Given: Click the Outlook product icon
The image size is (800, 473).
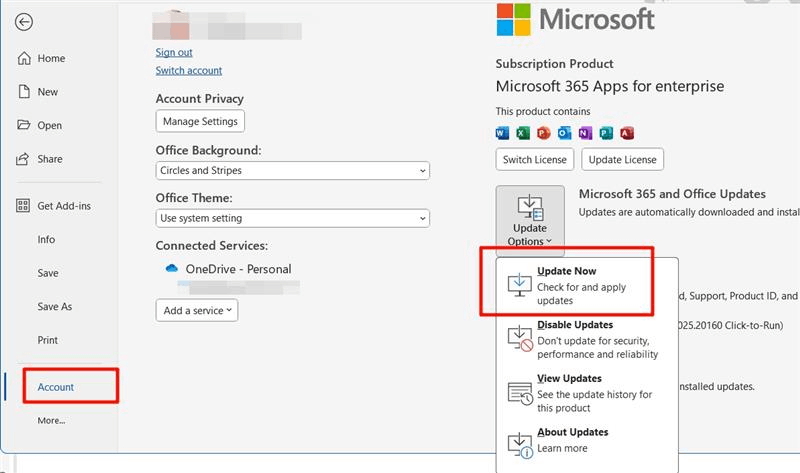Looking at the screenshot, I should 564,133.
